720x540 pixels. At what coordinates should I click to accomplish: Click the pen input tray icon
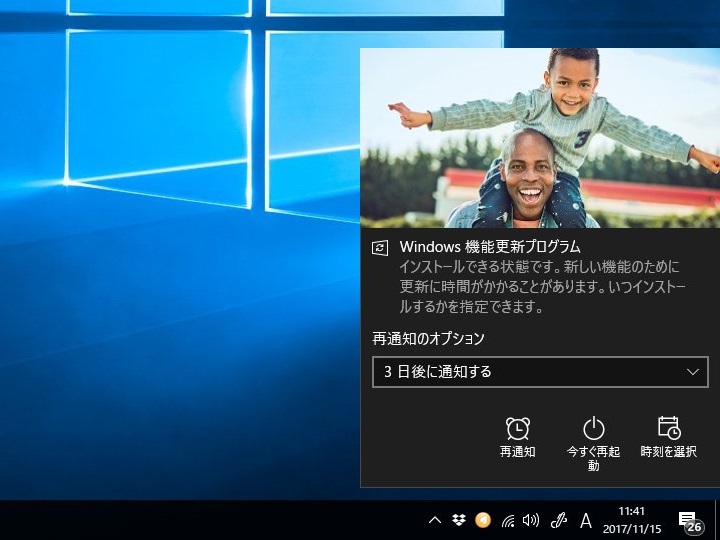coord(558,520)
